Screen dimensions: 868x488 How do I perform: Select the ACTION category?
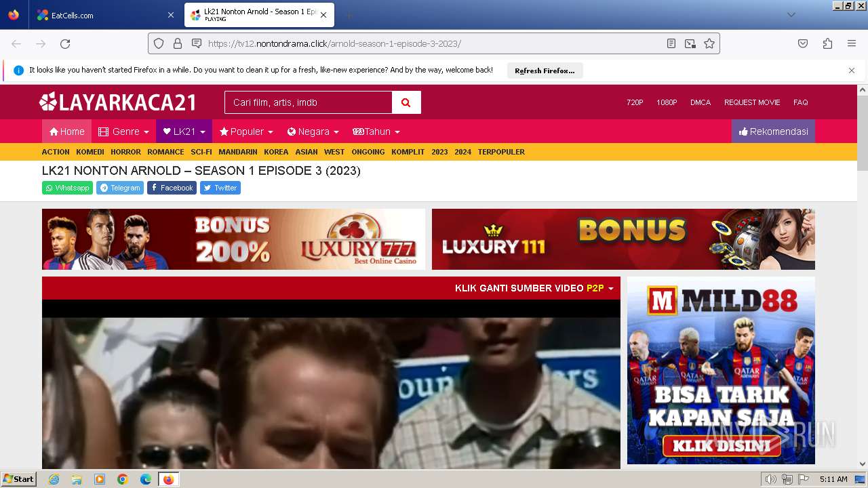point(56,152)
